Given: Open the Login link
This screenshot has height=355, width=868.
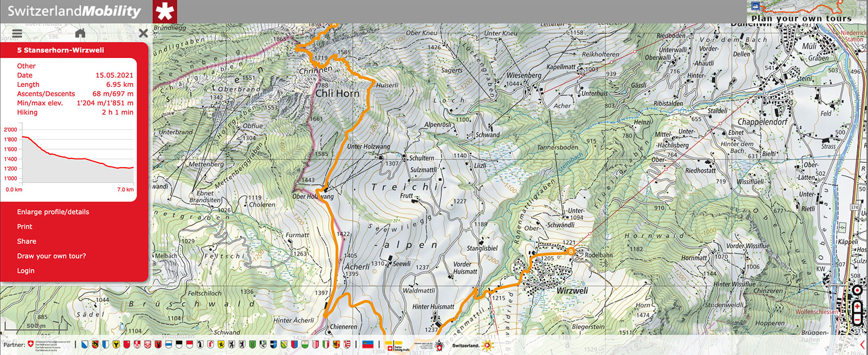Looking at the screenshot, I should [25, 270].
